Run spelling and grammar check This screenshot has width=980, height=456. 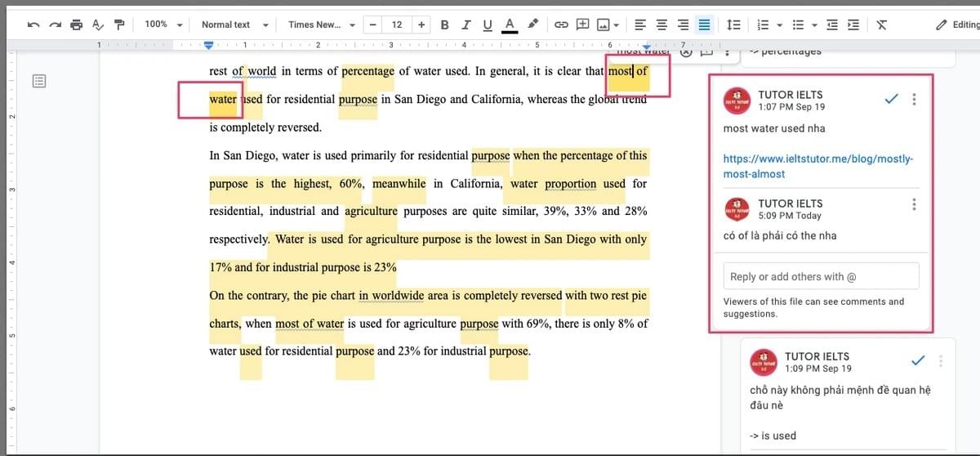tap(98, 25)
